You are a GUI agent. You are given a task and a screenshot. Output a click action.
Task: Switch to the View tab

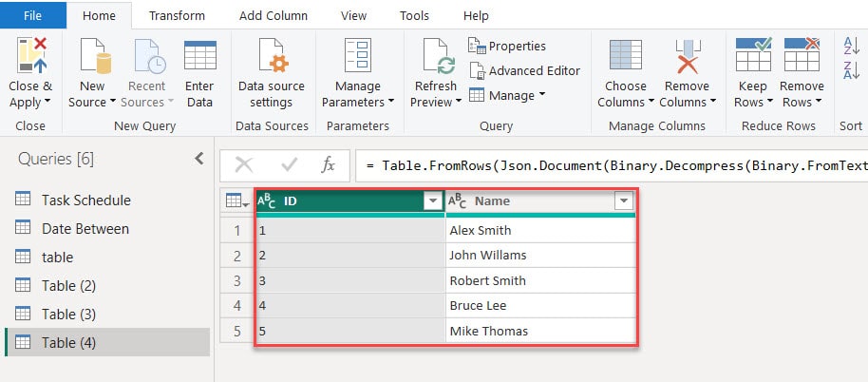353,15
